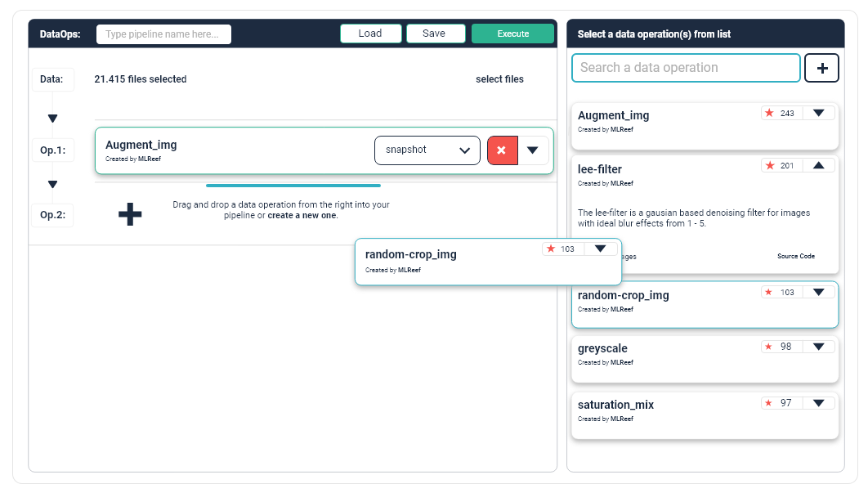
Task: Execute the pipeline
Action: [512, 34]
